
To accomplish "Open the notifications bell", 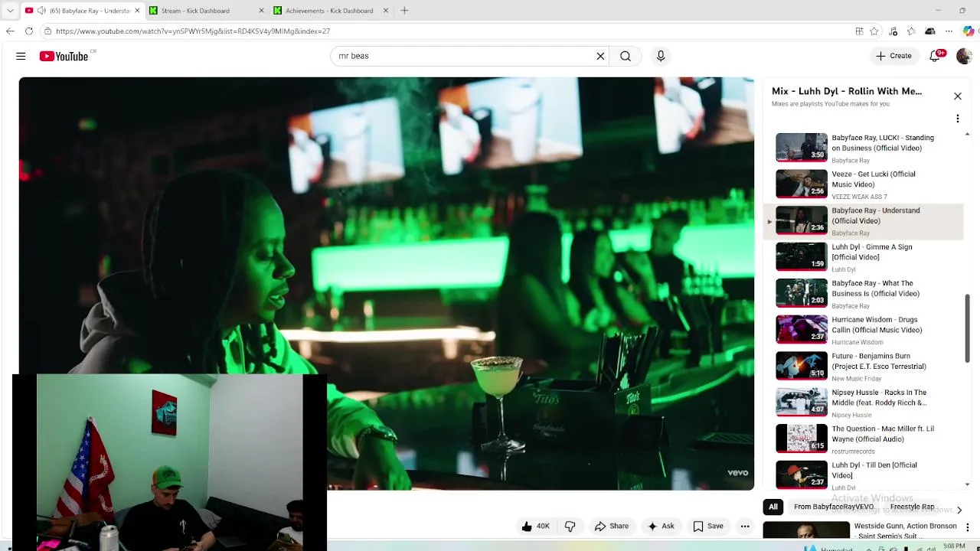I will tap(936, 56).
